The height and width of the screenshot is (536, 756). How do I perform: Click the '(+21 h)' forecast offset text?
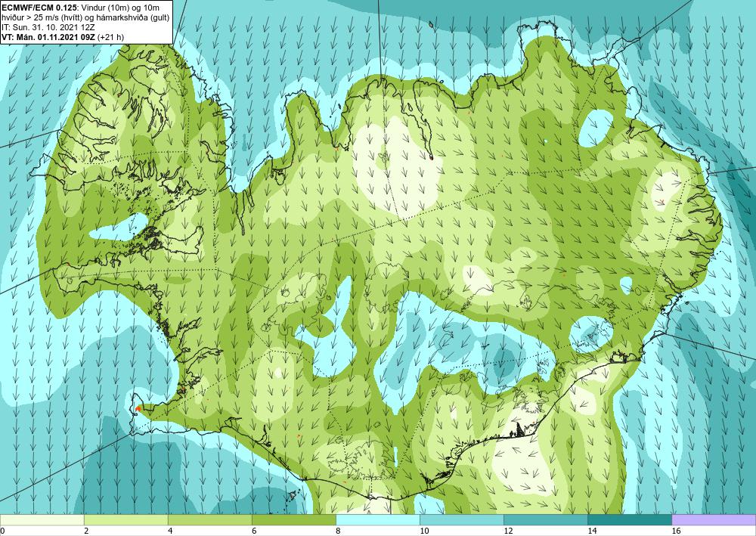coord(110,36)
